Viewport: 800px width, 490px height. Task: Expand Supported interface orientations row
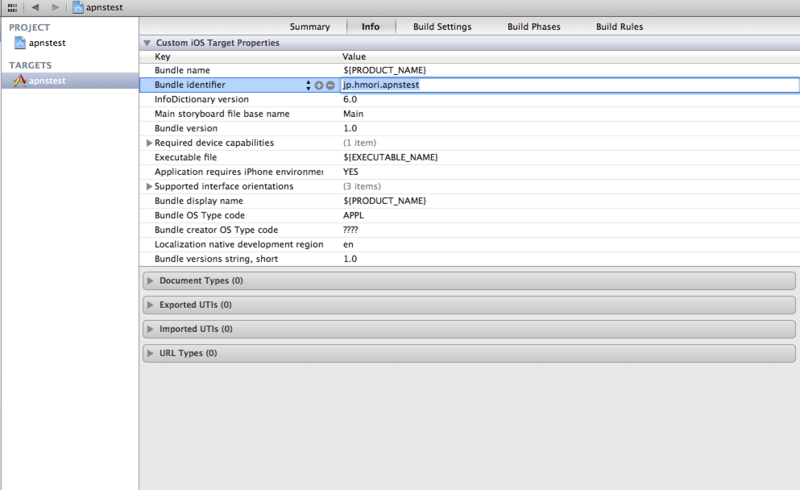pyautogui.click(x=149, y=186)
